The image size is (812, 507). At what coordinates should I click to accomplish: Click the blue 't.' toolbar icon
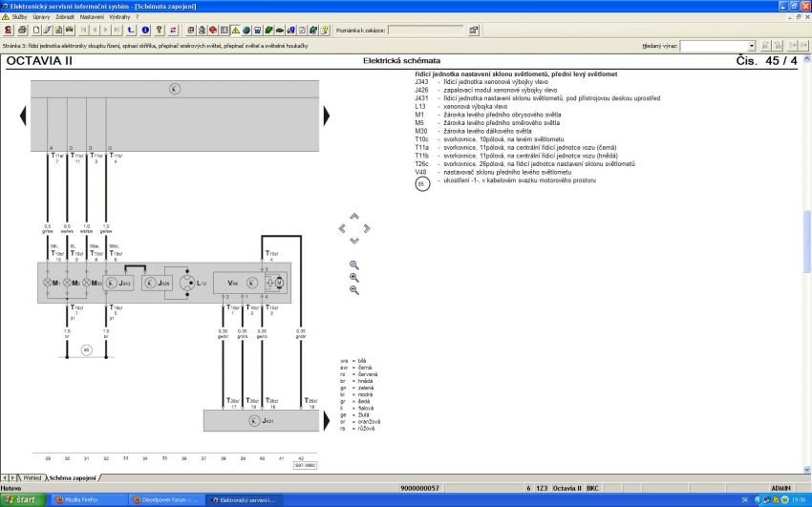pyautogui.click(x=131, y=30)
